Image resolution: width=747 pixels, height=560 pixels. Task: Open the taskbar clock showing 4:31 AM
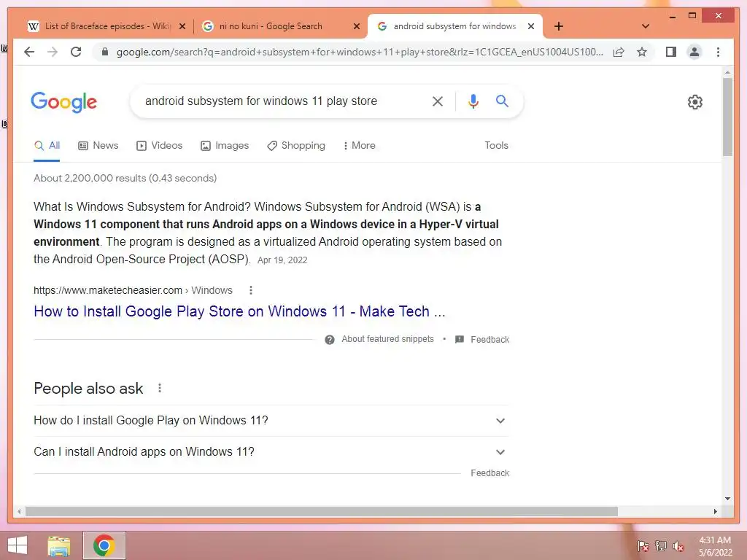point(715,546)
